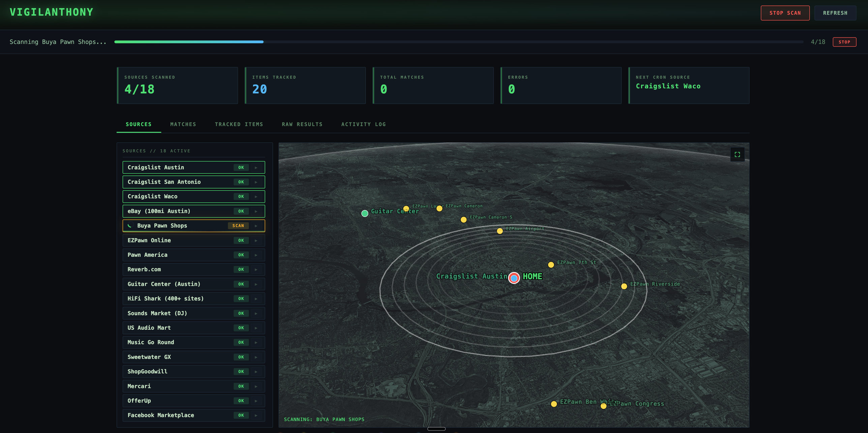Open the ACTIVITY LOG tab
868x433 pixels.
coord(363,124)
